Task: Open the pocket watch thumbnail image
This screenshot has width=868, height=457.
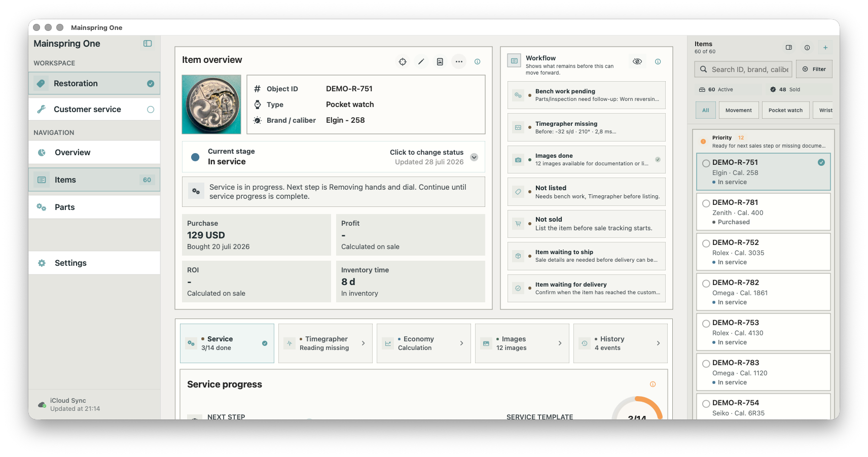Action: (211, 104)
